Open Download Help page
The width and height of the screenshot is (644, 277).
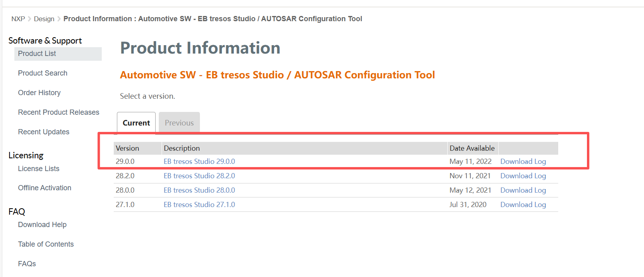point(42,225)
